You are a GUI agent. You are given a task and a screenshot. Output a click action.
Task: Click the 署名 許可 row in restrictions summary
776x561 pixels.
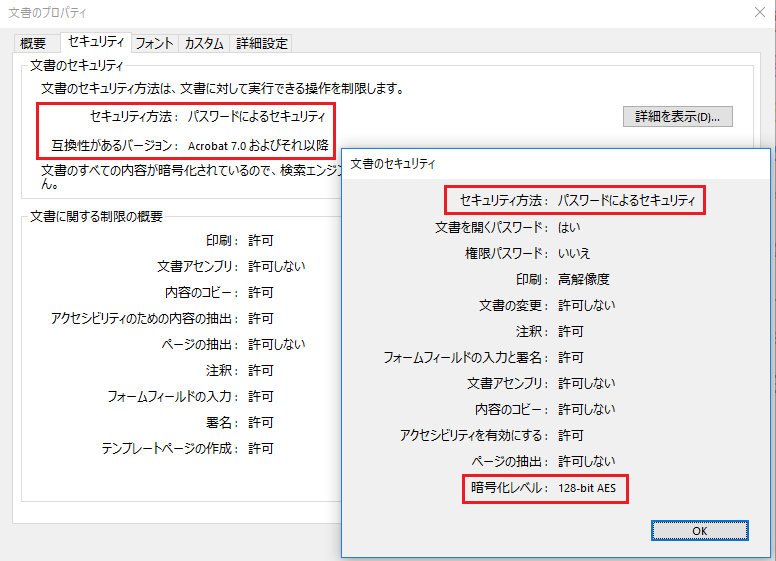[240, 422]
